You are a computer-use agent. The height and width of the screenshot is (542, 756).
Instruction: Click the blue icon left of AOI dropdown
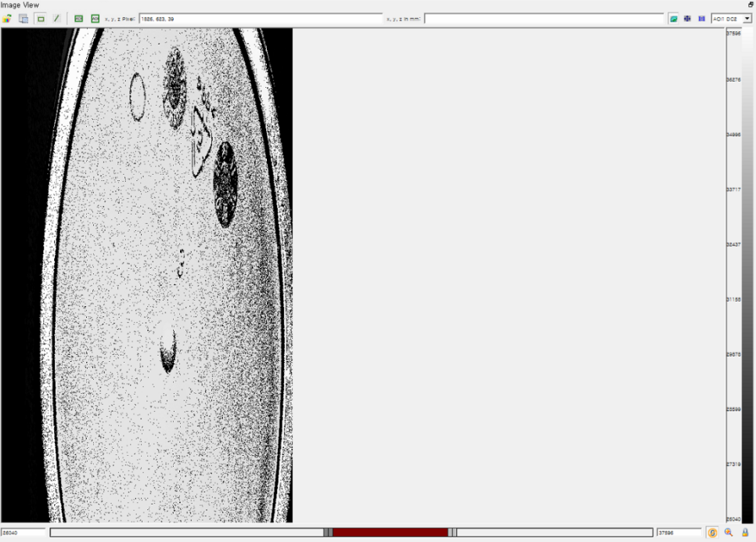701,18
